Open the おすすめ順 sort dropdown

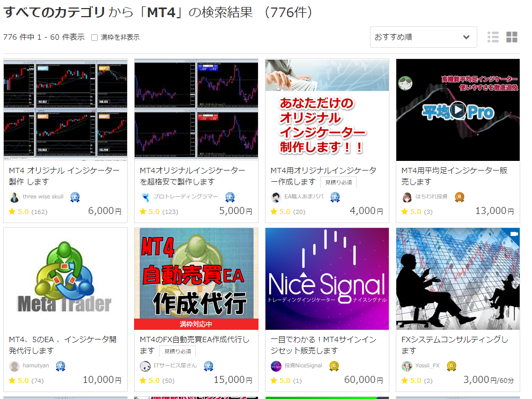(x=424, y=37)
